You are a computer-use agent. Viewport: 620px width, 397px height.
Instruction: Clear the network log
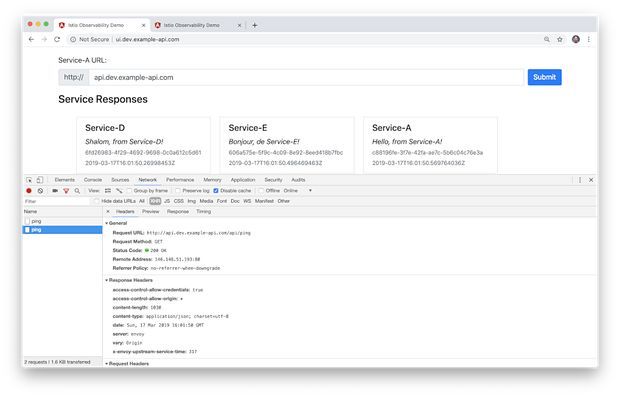coord(40,191)
